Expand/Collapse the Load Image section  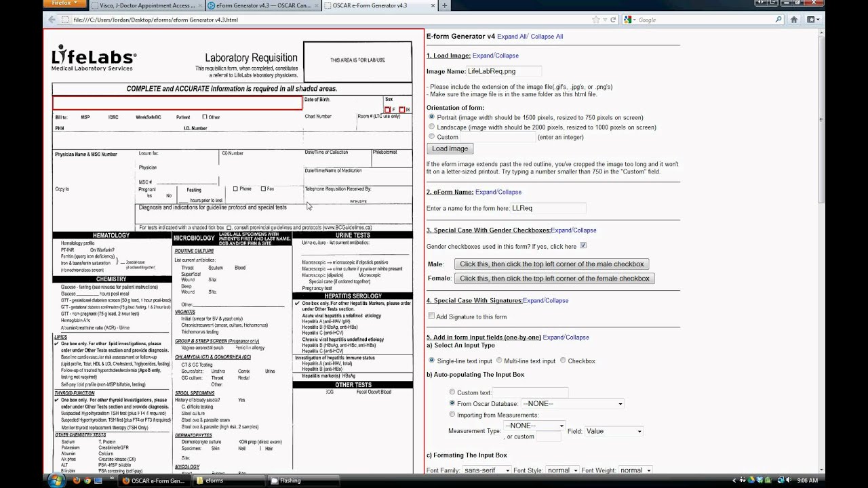pyautogui.click(x=496, y=56)
